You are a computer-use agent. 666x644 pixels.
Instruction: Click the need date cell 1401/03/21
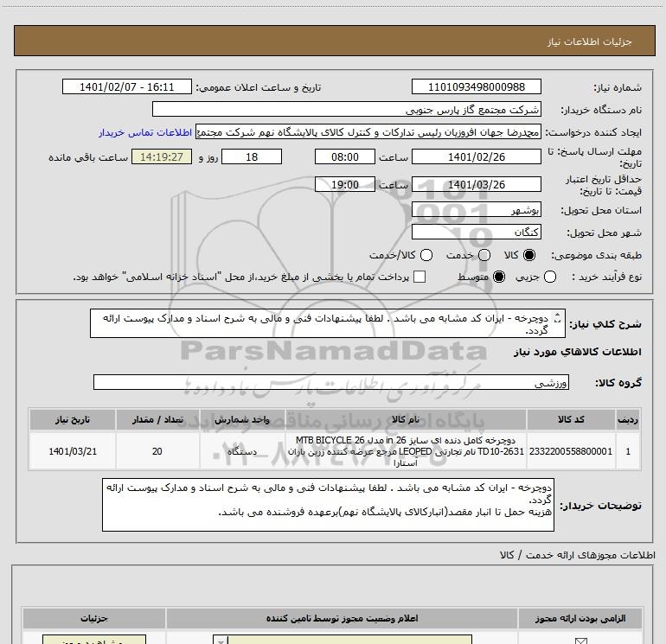[72, 451]
